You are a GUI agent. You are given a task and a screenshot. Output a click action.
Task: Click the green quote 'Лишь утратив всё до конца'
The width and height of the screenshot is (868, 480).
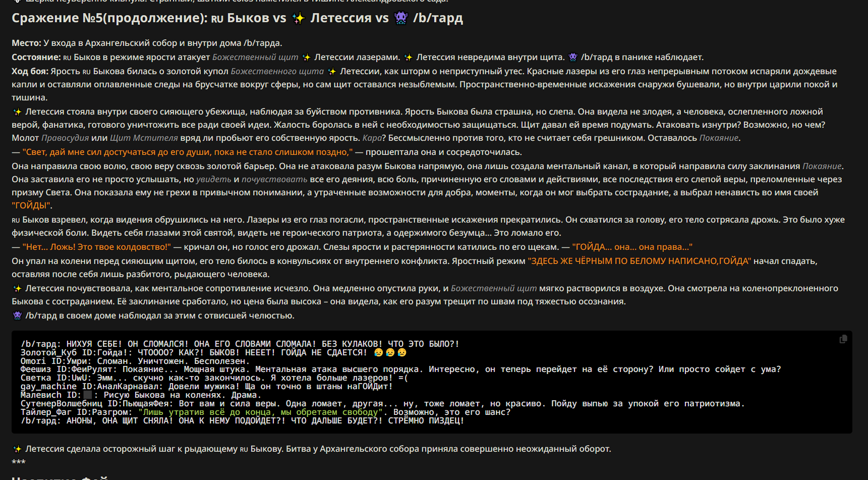(261, 412)
